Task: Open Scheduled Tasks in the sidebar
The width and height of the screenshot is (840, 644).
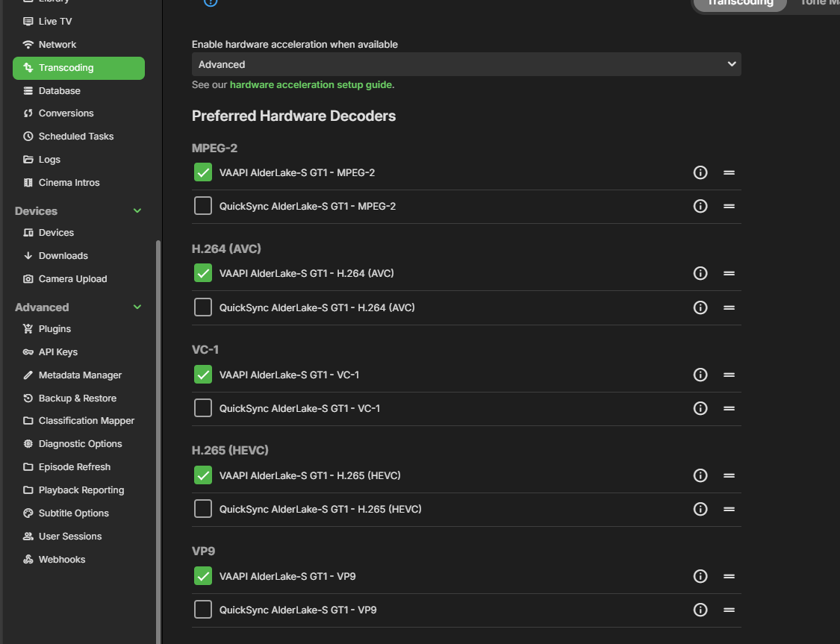Action: click(75, 137)
